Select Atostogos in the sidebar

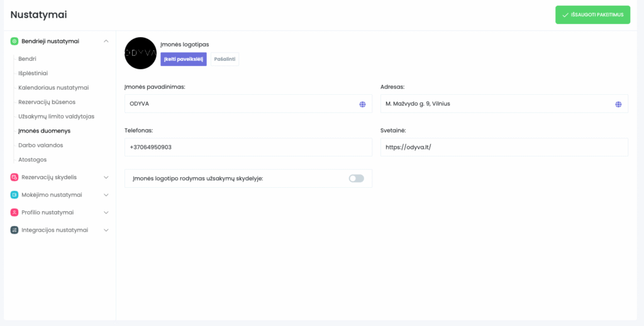[33, 160]
